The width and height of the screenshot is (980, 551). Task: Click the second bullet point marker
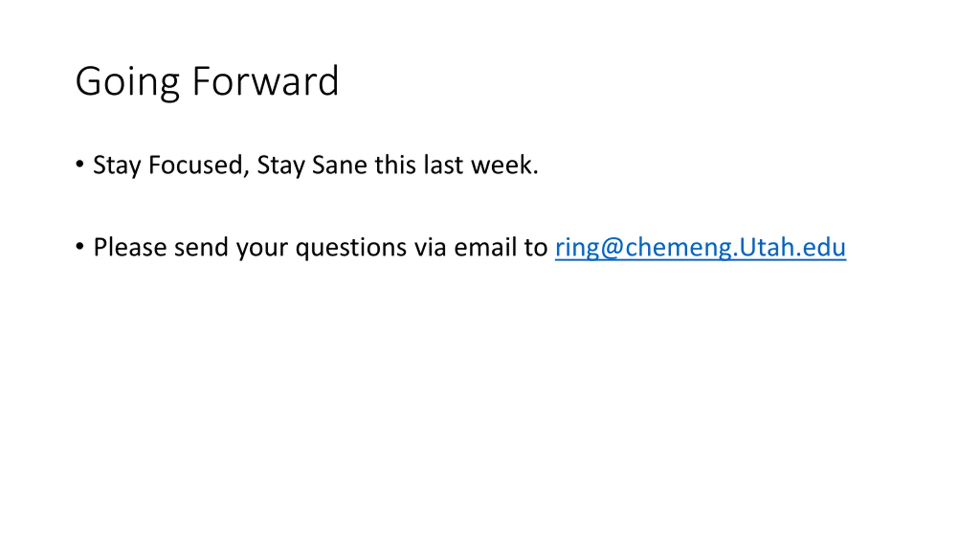(80, 246)
